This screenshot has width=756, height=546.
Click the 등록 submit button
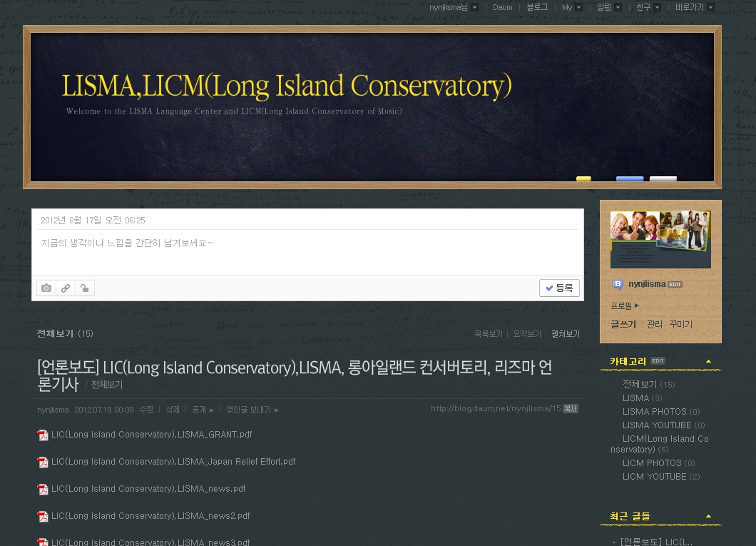pos(559,288)
